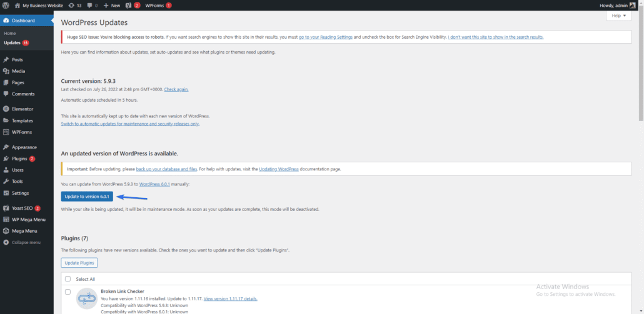Click the Media icon in the sidebar
This screenshot has width=644, height=314.
(x=6, y=71)
